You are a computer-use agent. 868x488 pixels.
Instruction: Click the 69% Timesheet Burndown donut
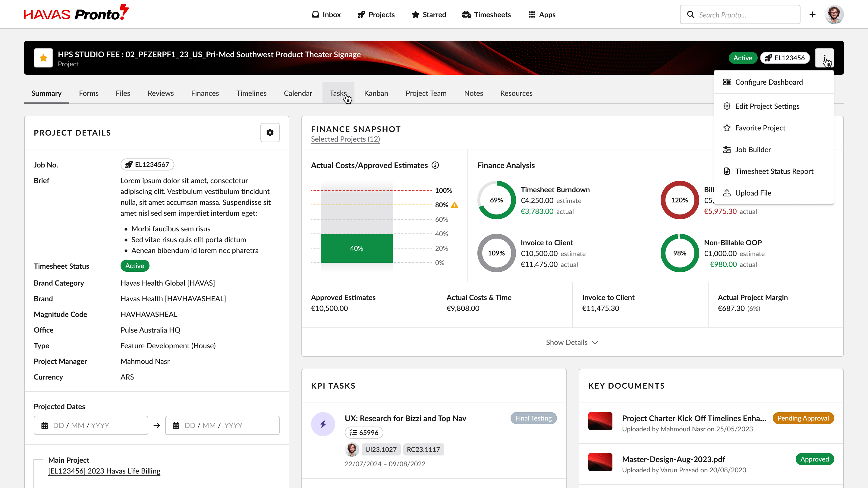click(496, 200)
